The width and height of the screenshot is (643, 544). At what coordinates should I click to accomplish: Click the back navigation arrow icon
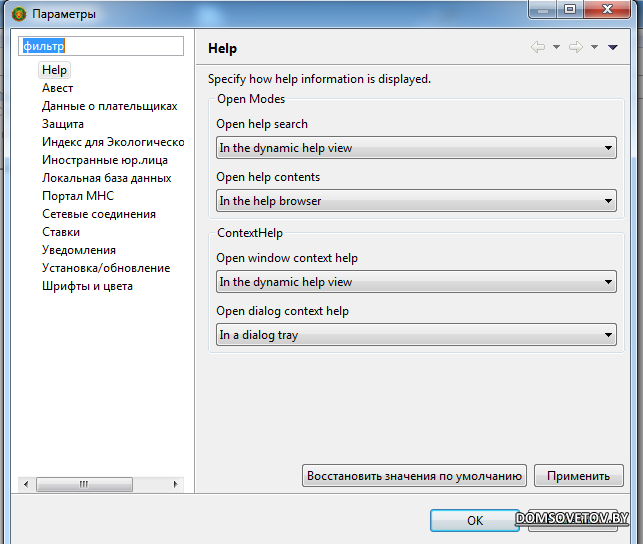(538, 47)
